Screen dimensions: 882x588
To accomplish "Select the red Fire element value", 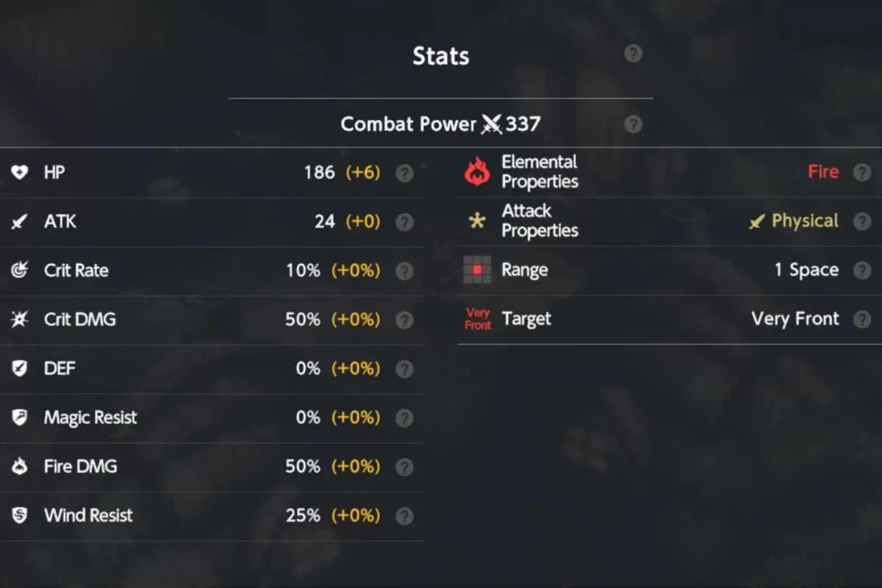I will point(822,172).
